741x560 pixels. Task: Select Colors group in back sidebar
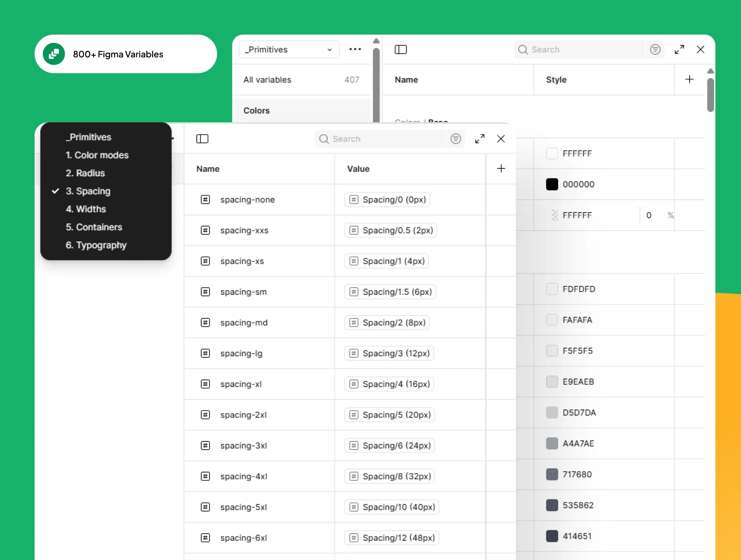pyautogui.click(x=301, y=110)
